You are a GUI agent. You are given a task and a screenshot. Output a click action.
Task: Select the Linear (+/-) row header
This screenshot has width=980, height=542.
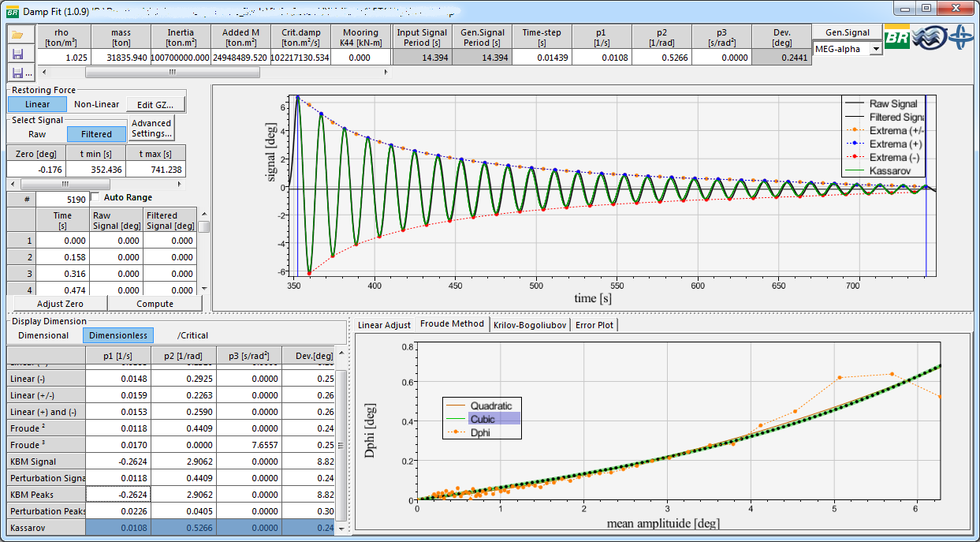(45, 395)
